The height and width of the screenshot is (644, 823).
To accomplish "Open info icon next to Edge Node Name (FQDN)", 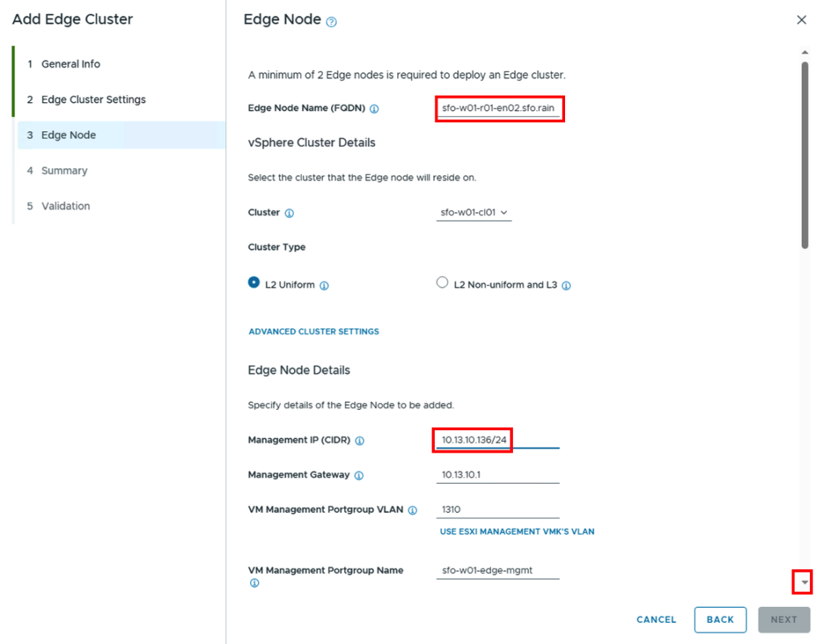I will click(x=375, y=109).
